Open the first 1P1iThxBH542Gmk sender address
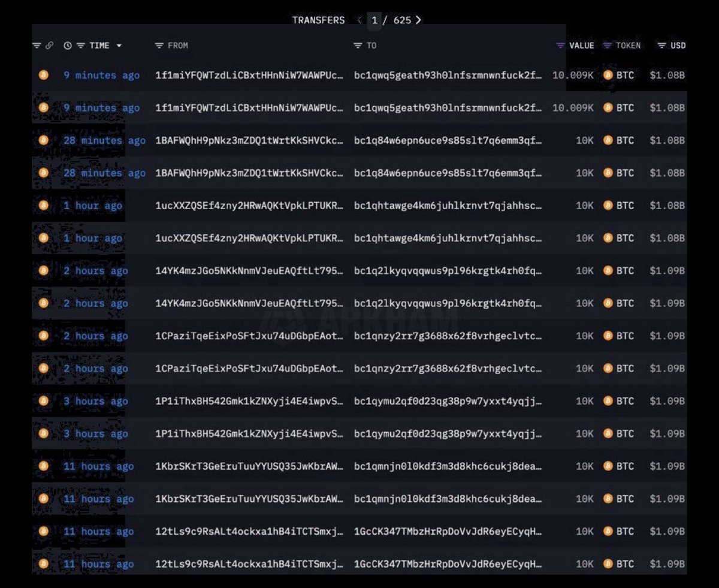Image resolution: width=719 pixels, height=588 pixels. (x=249, y=401)
